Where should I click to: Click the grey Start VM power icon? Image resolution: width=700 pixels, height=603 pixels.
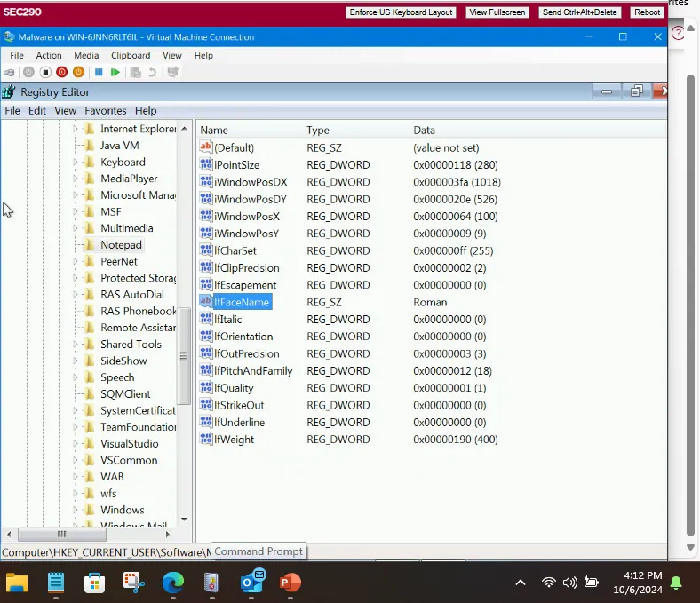(28, 72)
